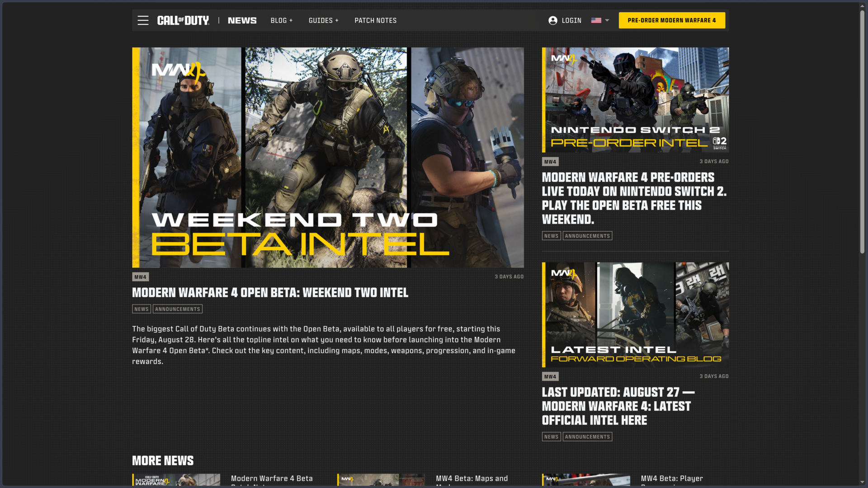Click the article summary starting 'The biggest Call of Duty Beta'
The width and height of the screenshot is (868, 488).
point(324,345)
